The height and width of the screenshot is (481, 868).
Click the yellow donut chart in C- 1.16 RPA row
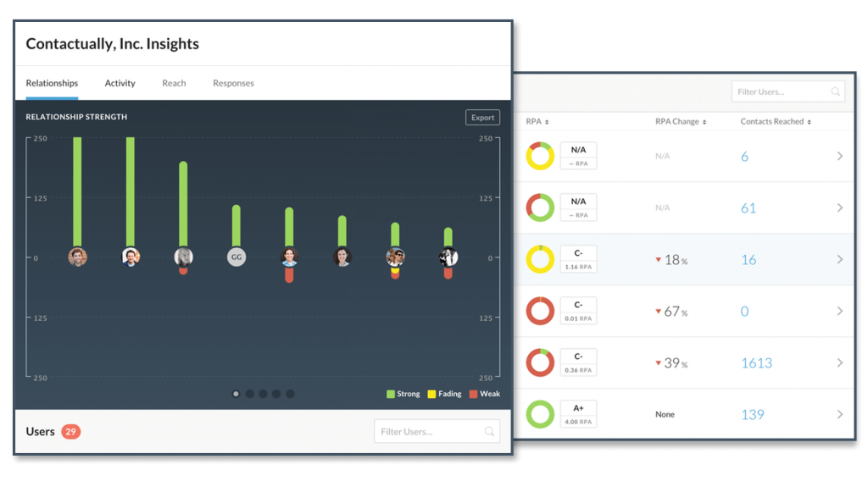point(540,259)
